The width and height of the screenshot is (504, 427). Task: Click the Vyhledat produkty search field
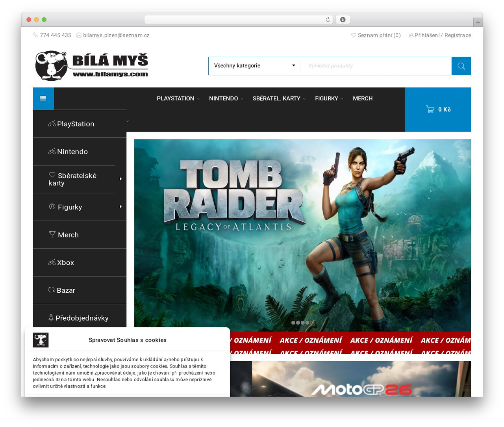click(x=376, y=66)
